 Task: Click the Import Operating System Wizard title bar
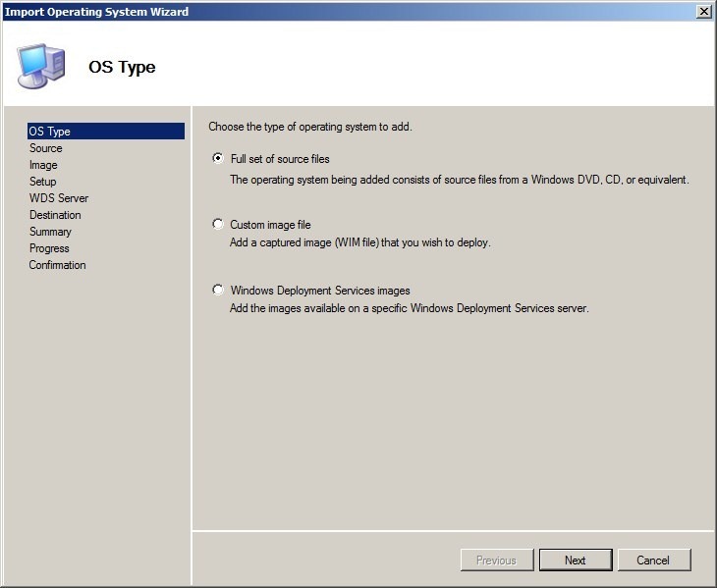(348, 12)
